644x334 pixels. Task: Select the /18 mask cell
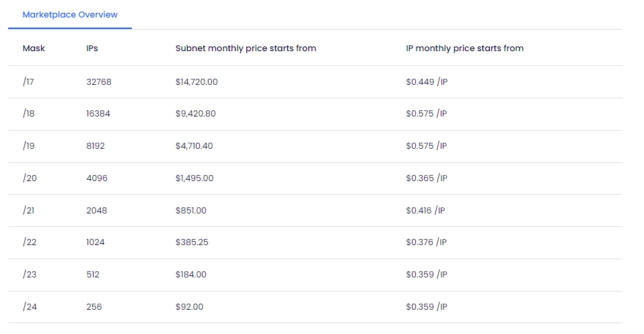28,114
